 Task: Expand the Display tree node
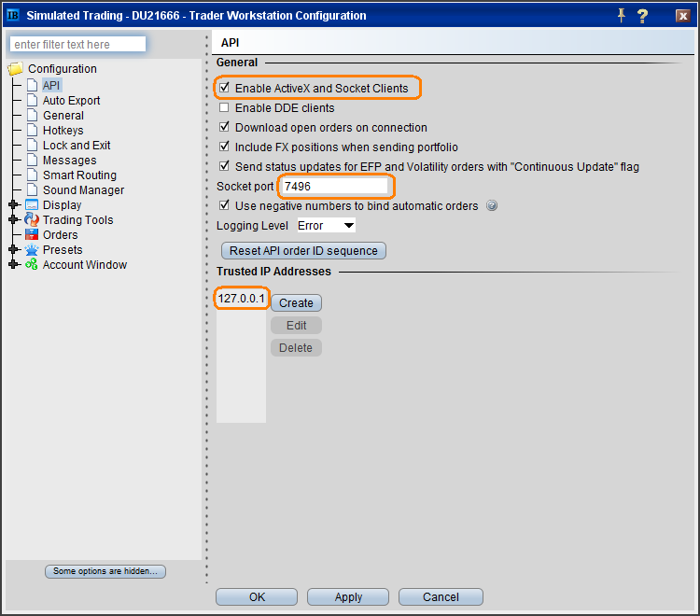(13, 204)
